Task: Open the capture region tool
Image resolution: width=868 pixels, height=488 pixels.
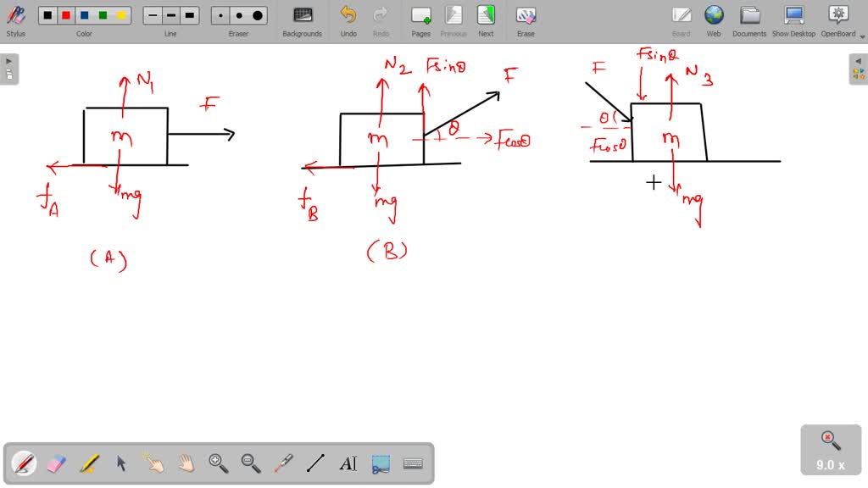Action: tap(381, 463)
